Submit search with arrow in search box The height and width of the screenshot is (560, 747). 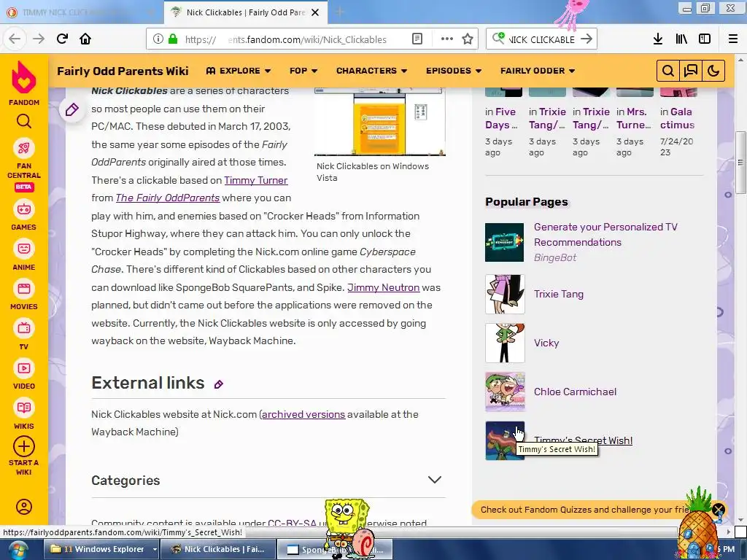point(587,39)
